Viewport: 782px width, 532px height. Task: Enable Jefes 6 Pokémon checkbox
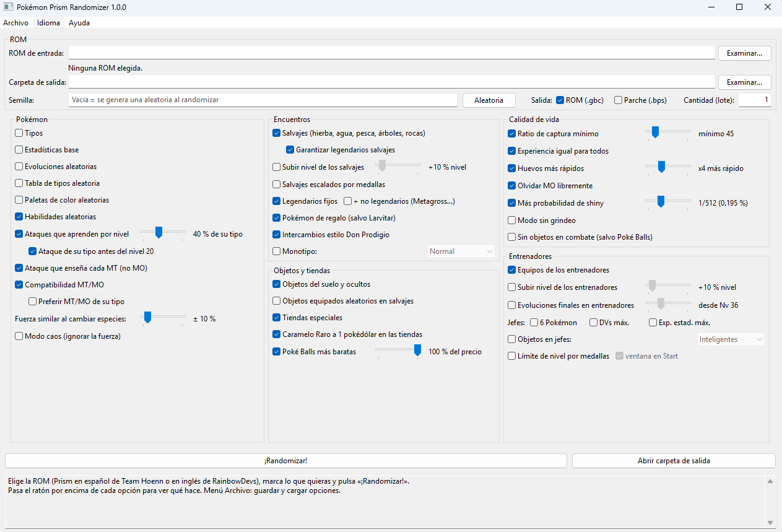[x=534, y=323]
